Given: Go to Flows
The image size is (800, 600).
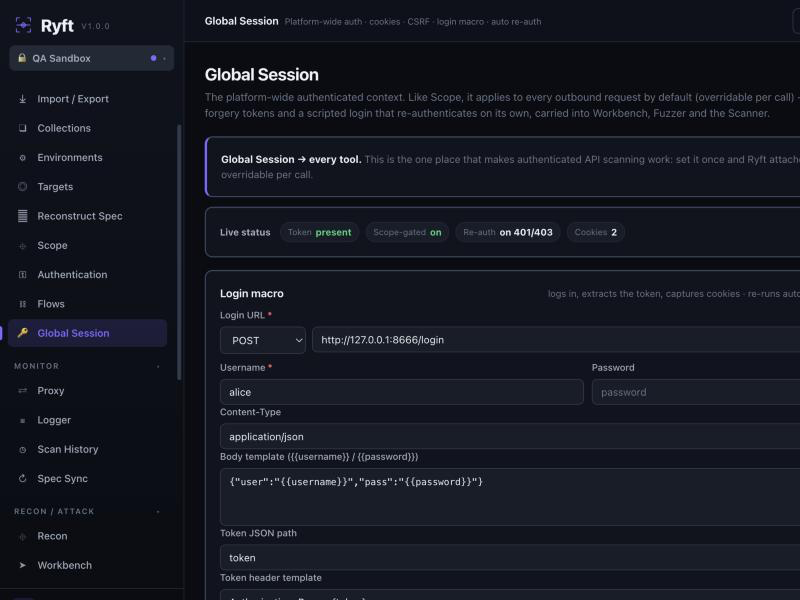Looking at the screenshot, I should [87, 304].
